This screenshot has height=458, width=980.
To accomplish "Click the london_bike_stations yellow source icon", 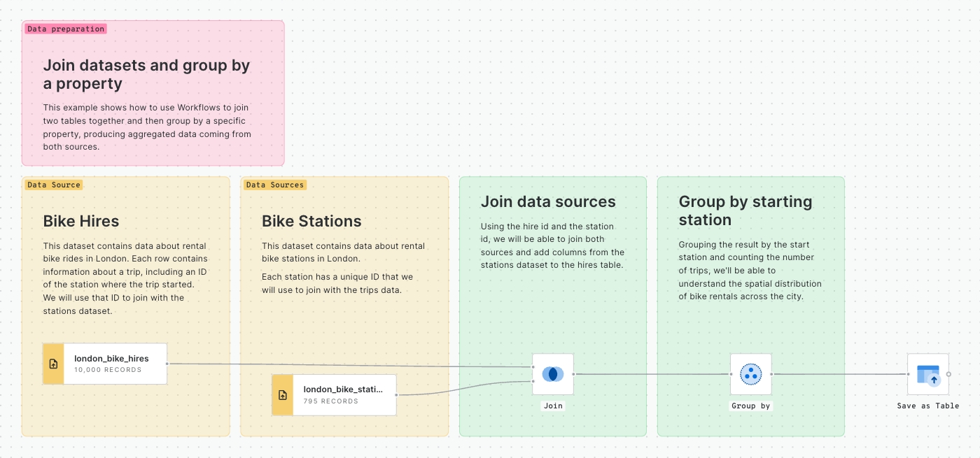I will (282, 395).
